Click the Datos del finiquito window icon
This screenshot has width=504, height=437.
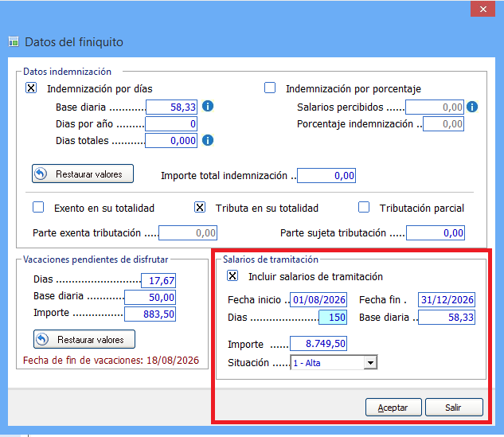[14, 41]
